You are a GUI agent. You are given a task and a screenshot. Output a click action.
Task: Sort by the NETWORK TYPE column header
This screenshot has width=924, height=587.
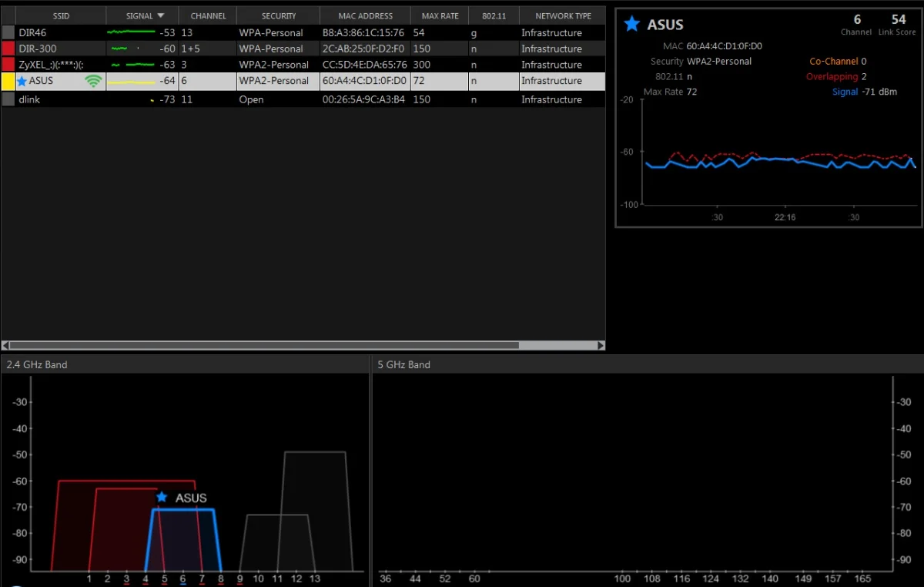563,15
